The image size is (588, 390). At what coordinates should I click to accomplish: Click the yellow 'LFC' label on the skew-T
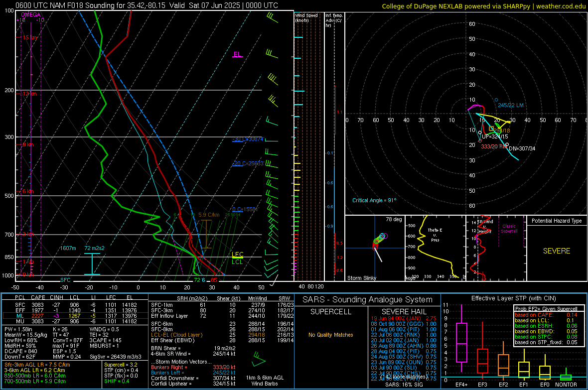pos(237,254)
